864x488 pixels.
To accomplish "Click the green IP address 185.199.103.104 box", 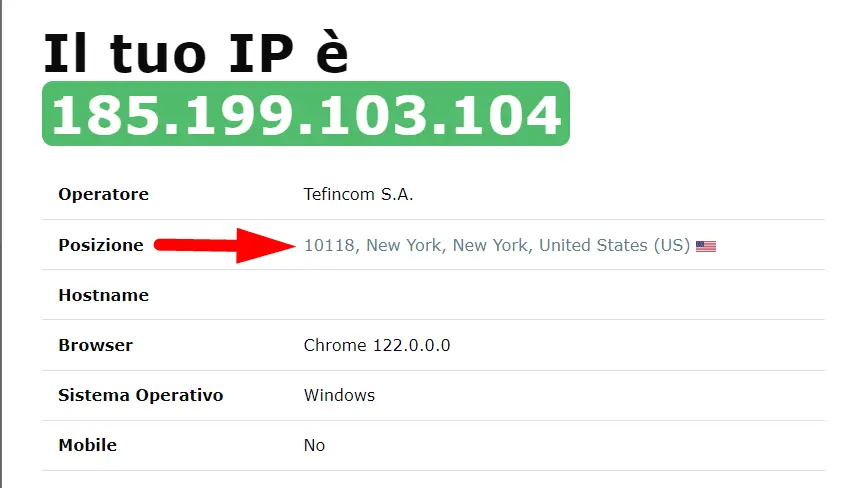I will coord(306,113).
